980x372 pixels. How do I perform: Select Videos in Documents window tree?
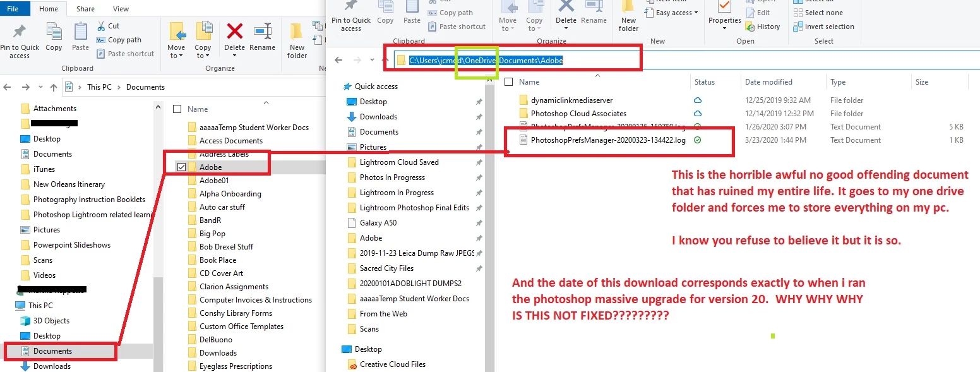[x=44, y=275]
